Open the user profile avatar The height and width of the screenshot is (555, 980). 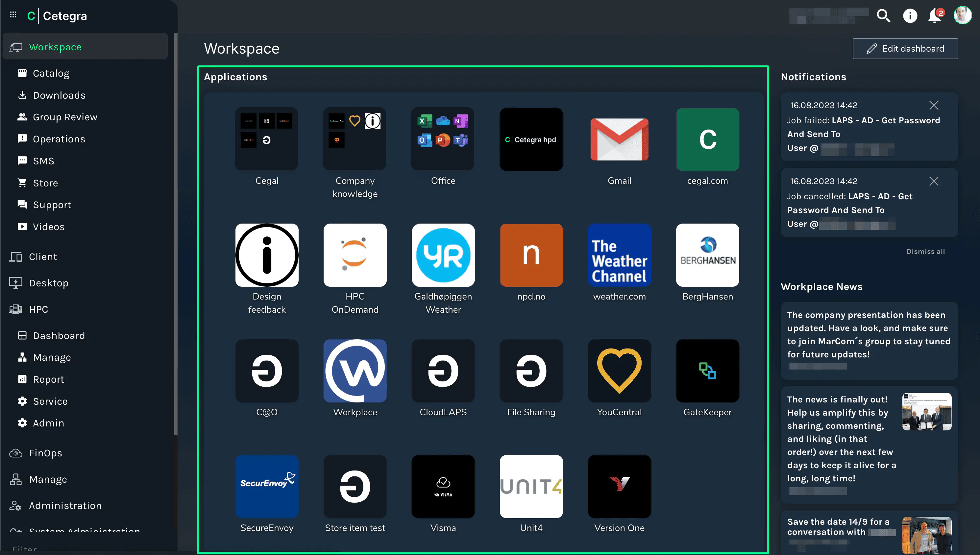click(963, 16)
